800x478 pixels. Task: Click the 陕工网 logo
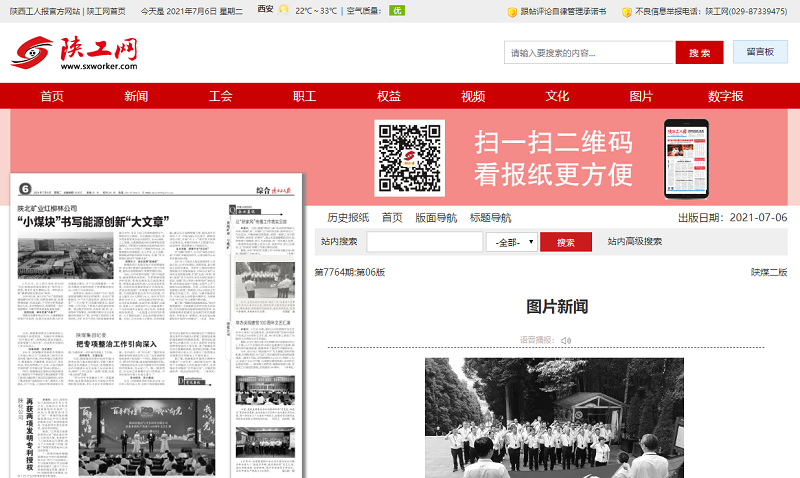74,53
